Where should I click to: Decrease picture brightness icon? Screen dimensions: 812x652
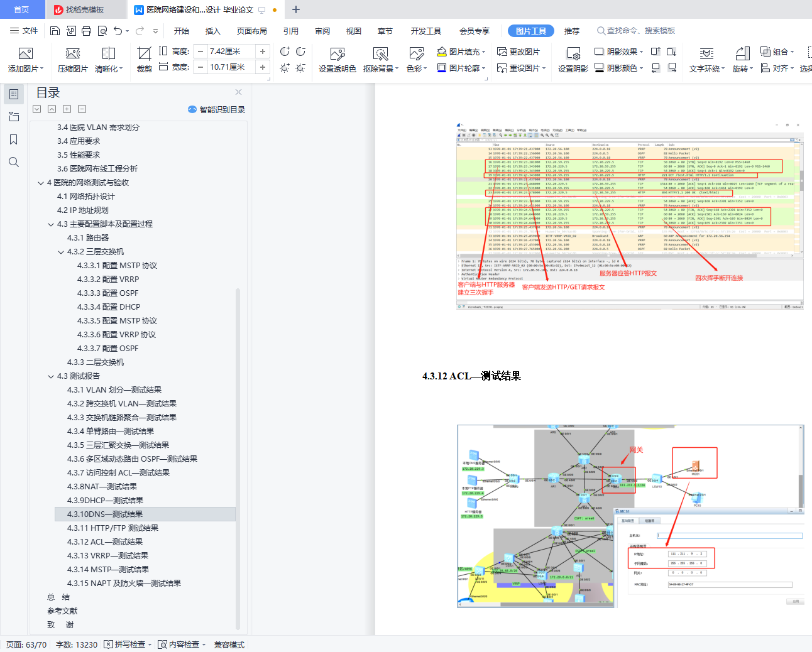coord(300,67)
